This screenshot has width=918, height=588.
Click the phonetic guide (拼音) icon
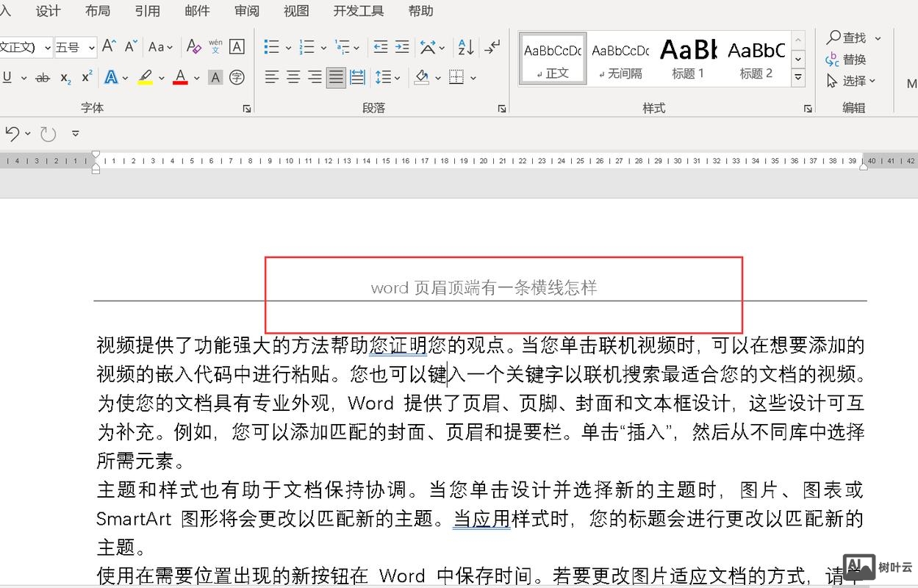tap(214, 46)
